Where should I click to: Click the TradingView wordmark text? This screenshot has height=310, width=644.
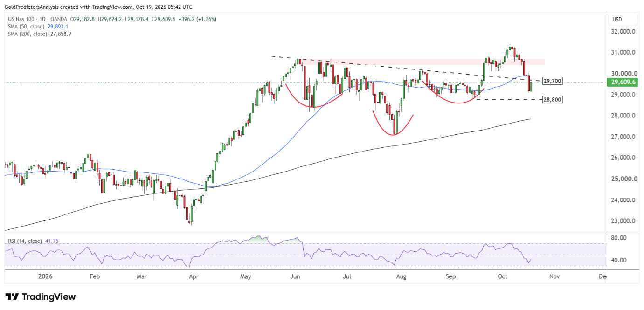tap(48, 297)
